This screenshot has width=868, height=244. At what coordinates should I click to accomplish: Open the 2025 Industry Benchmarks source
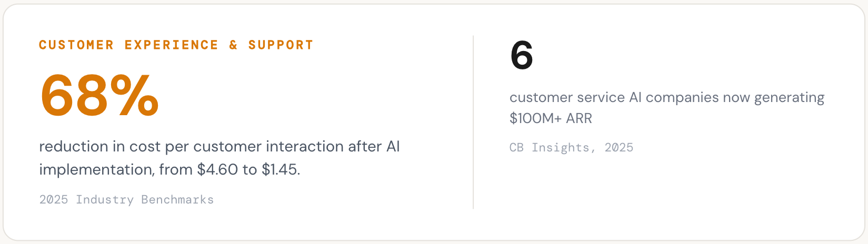(126, 200)
